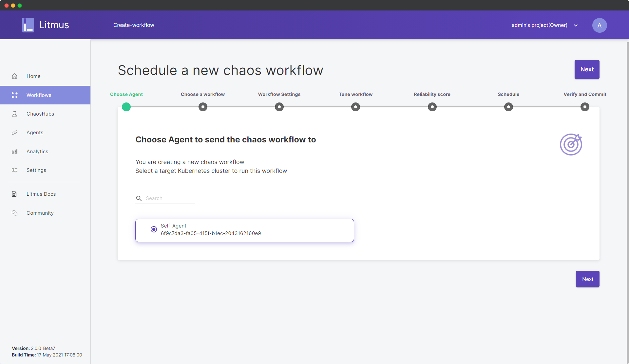
Task: Click the Settings sliders icon
Action: click(14, 170)
